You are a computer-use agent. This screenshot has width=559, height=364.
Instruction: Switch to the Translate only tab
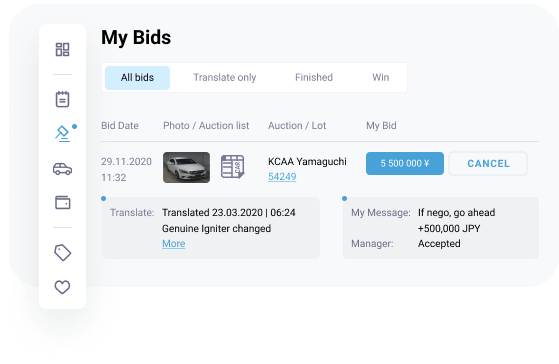tap(225, 78)
